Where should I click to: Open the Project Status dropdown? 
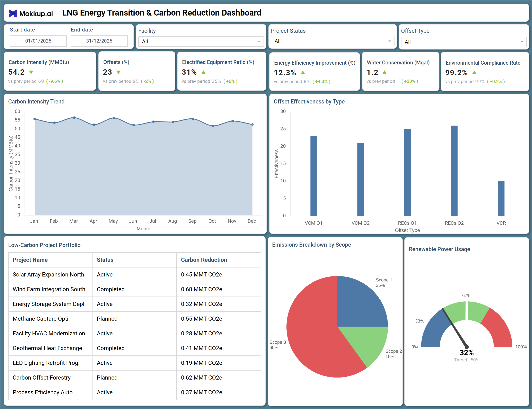[x=332, y=41]
